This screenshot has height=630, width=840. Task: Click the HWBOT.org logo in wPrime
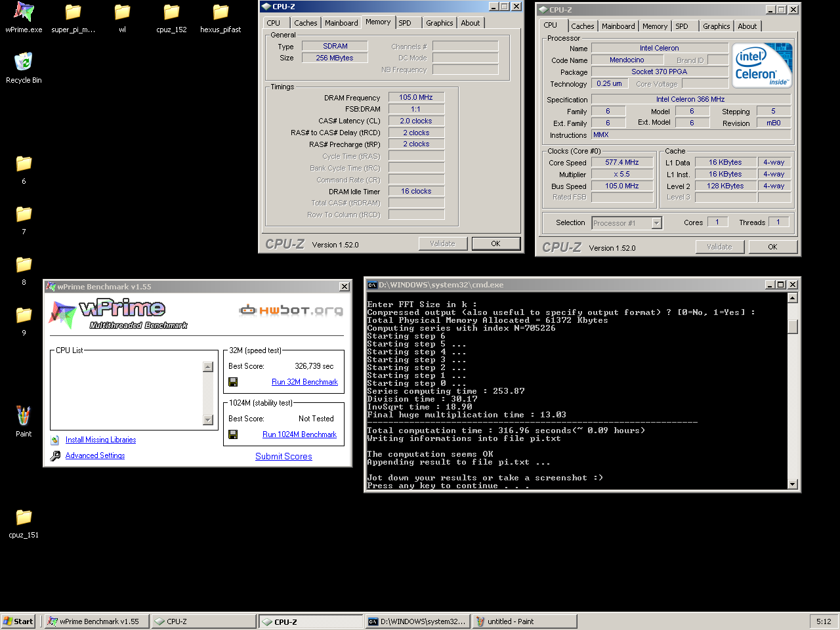pyautogui.click(x=291, y=310)
